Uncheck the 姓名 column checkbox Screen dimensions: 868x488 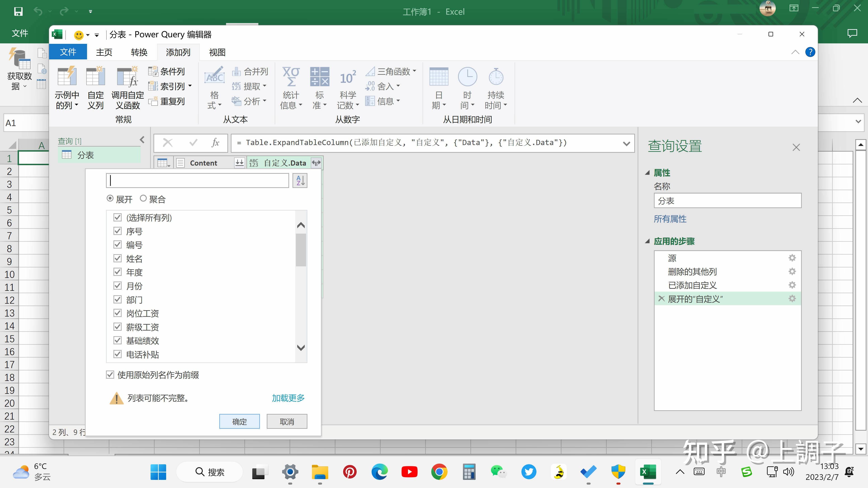(x=117, y=258)
